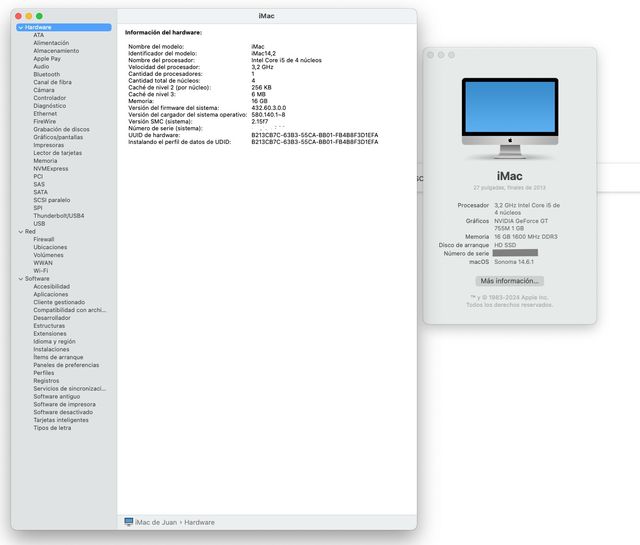
Task: Select Thunderbolt/USB4 in the sidebar
Action: (58, 216)
